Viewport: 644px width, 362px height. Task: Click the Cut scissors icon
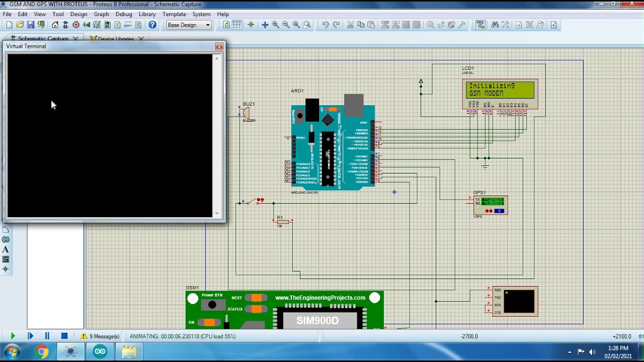click(x=350, y=25)
